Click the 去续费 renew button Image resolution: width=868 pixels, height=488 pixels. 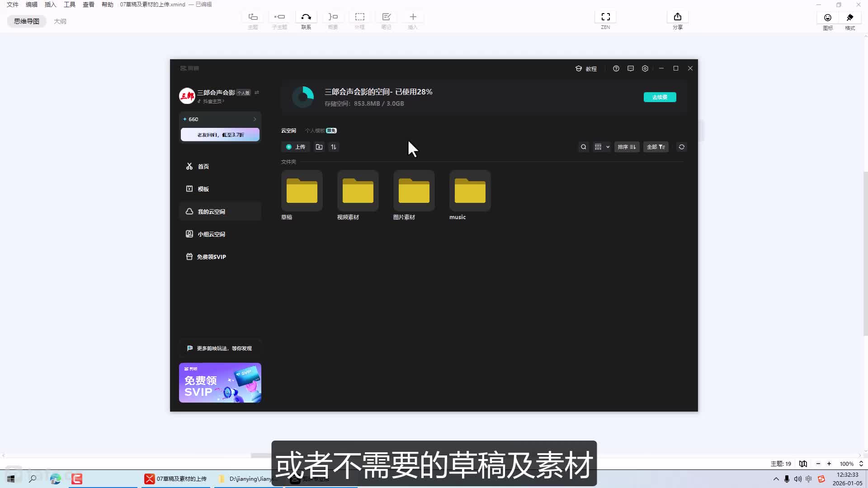[x=660, y=97]
